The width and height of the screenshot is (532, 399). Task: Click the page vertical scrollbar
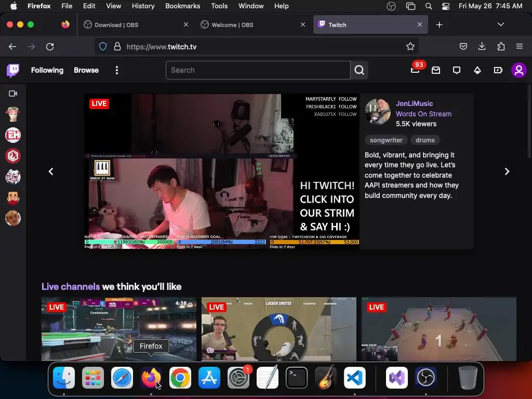(528, 121)
